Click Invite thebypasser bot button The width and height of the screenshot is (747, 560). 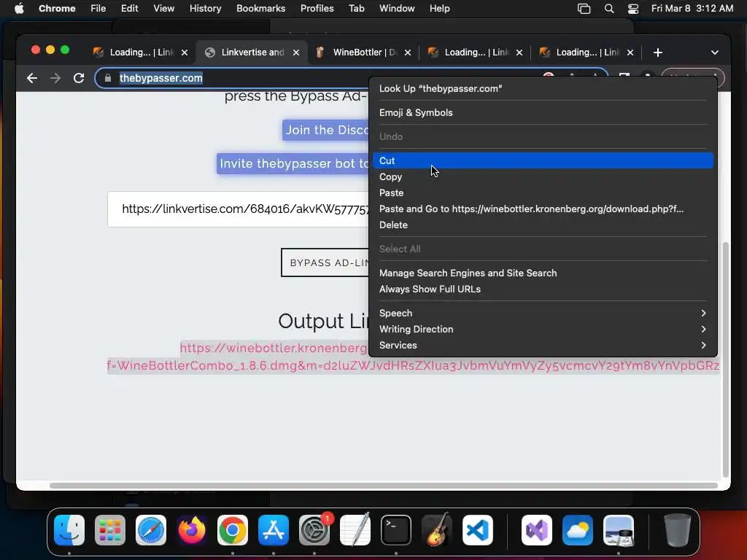click(293, 163)
